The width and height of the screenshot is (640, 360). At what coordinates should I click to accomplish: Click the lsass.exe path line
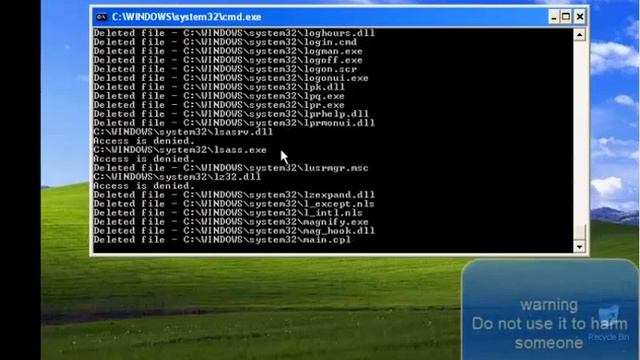(x=180, y=150)
